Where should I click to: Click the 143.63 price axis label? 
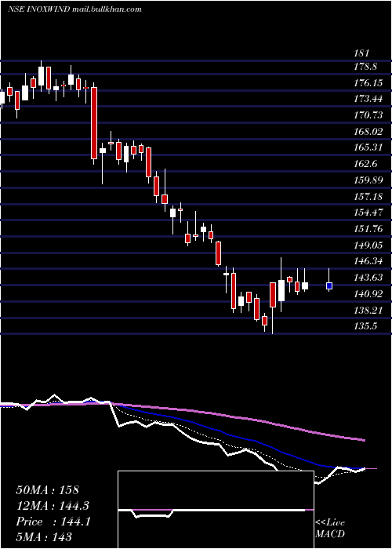368,278
